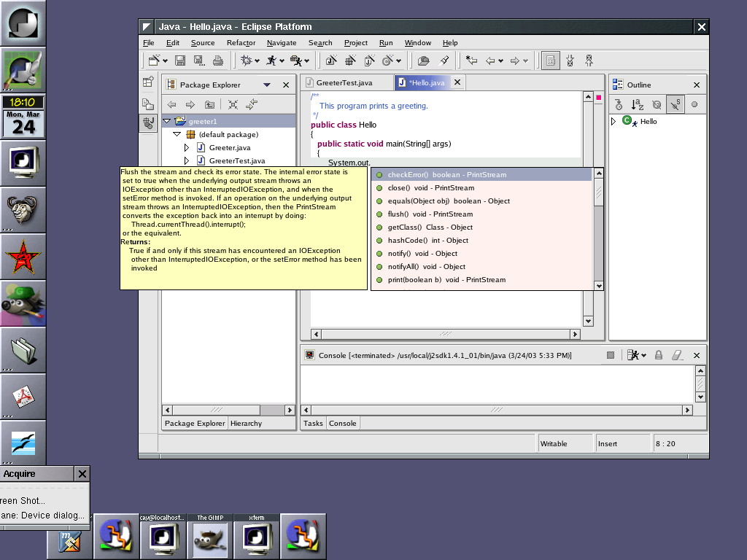Collapse All in Package Explorer toolbar
The width and height of the screenshot is (747, 560).
pyautogui.click(x=233, y=104)
